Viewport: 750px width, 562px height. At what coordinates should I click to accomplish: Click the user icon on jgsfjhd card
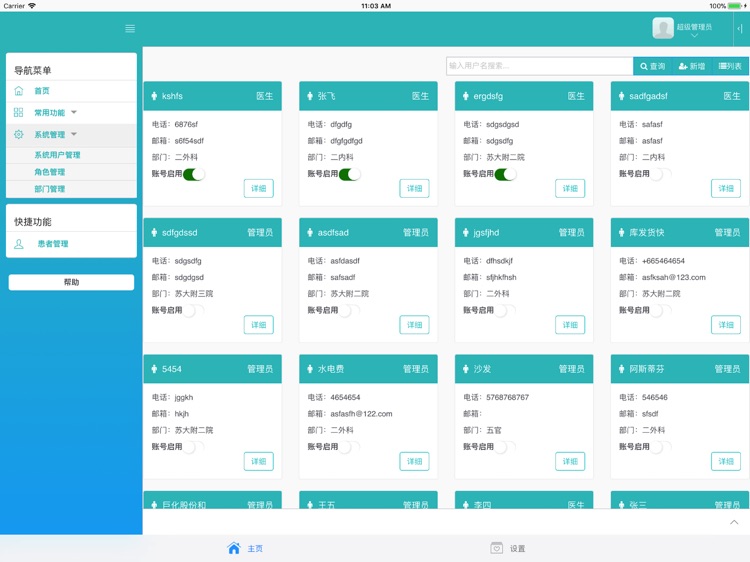pos(465,232)
